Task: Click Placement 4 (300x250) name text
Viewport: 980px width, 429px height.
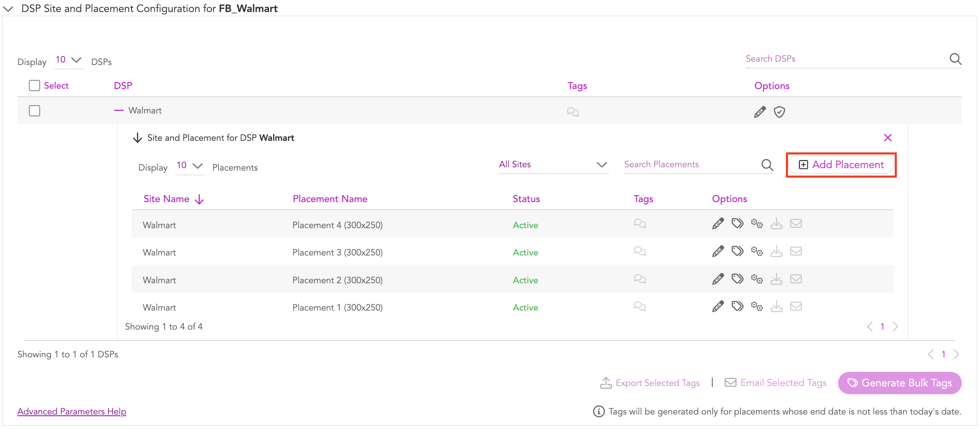Action: coord(337,225)
